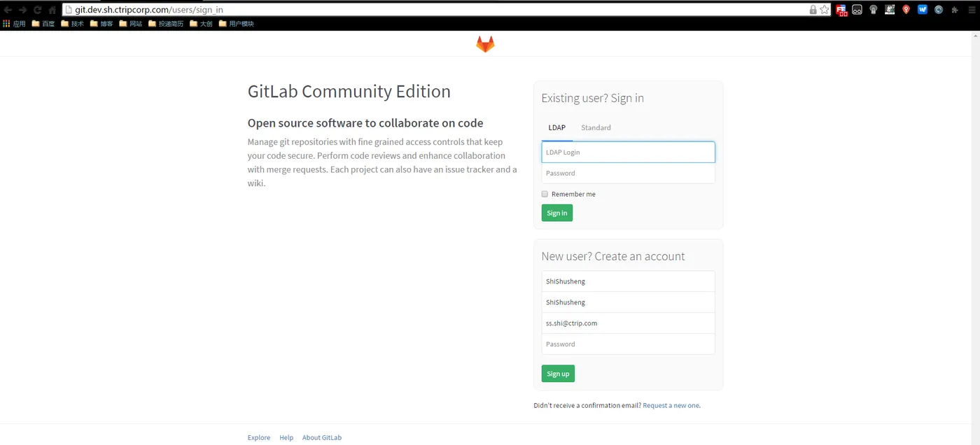Click the apps grid shortcut icon

pyautogui.click(x=6, y=24)
